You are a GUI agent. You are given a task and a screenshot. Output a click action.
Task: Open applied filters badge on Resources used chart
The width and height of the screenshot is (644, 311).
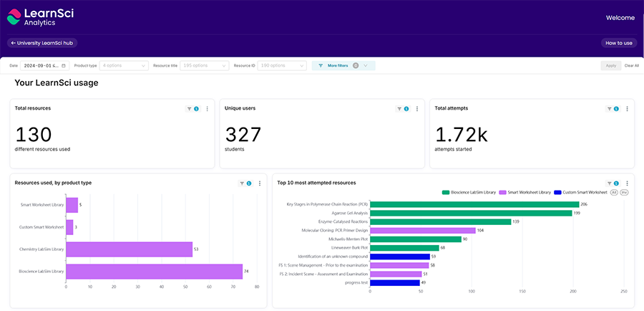tap(245, 183)
